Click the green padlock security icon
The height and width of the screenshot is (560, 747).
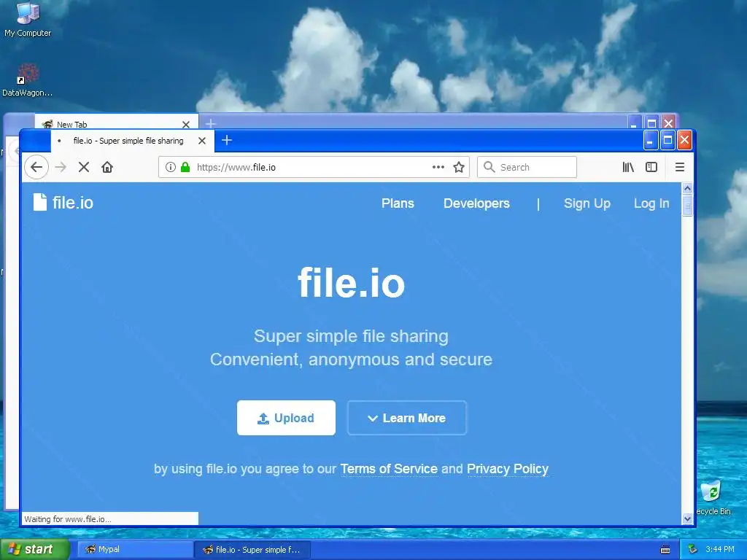185,167
